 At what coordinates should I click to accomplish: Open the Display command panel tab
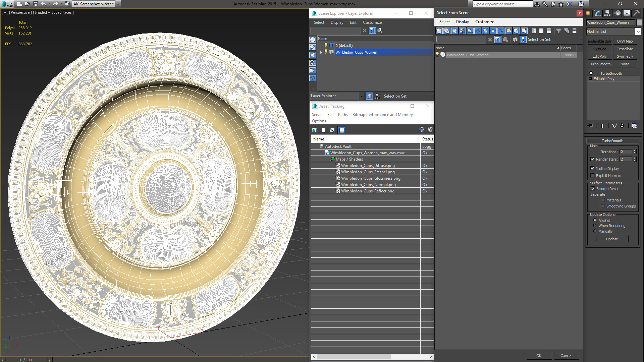(x=627, y=13)
